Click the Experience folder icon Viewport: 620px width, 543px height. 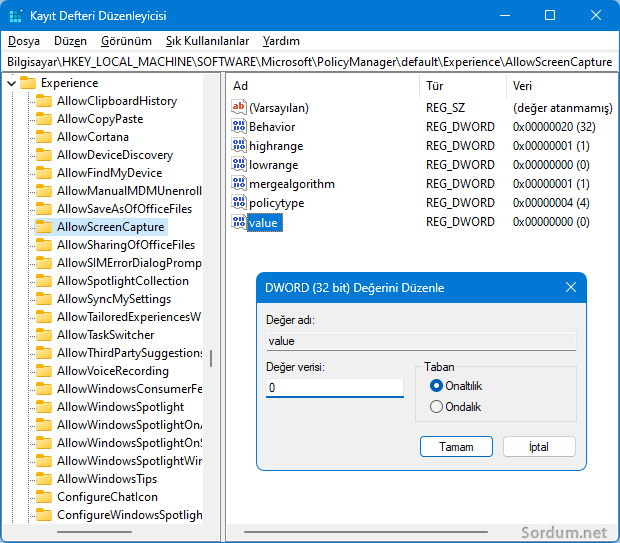point(28,83)
